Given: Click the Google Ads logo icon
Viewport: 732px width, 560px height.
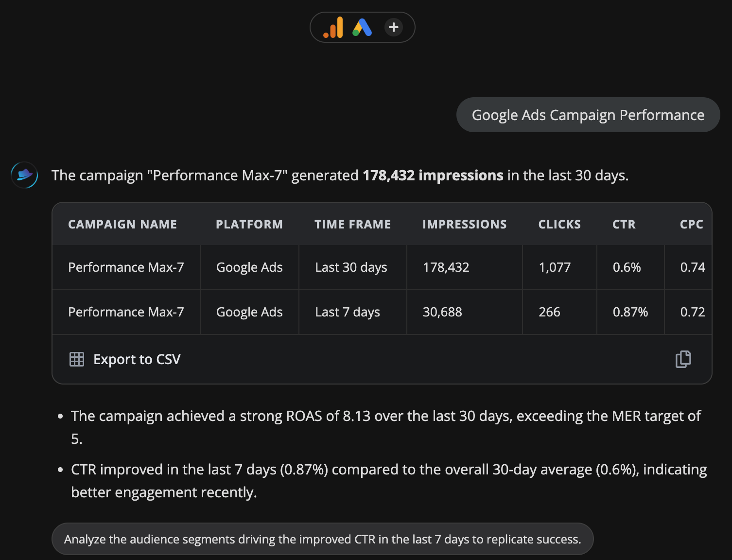Looking at the screenshot, I should pos(362,28).
